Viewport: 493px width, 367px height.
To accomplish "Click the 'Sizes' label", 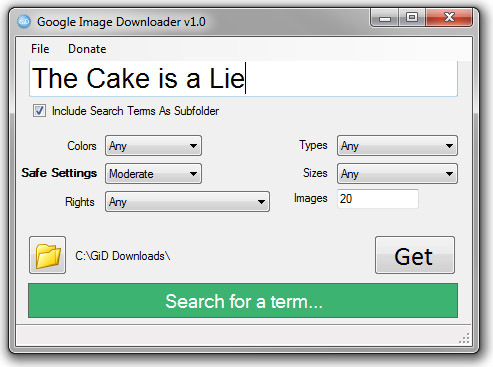I will coord(315,173).
